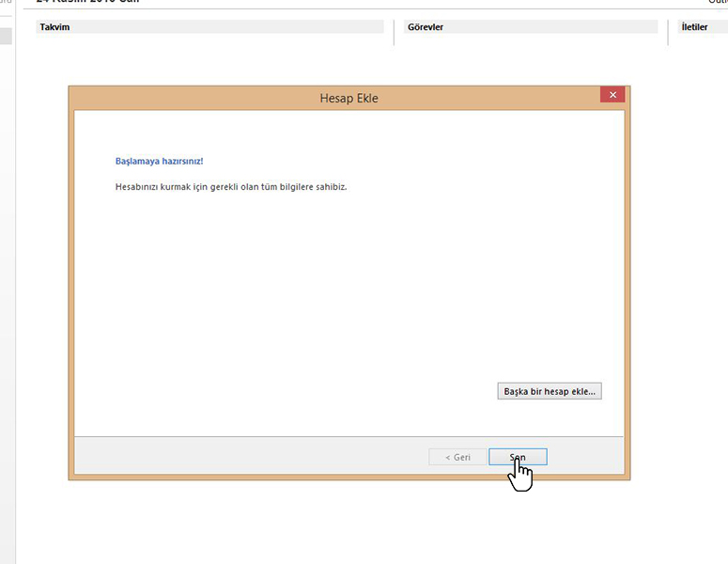
Task: Click the Başka bir hesap ekle button
Action: click(550, 391)
